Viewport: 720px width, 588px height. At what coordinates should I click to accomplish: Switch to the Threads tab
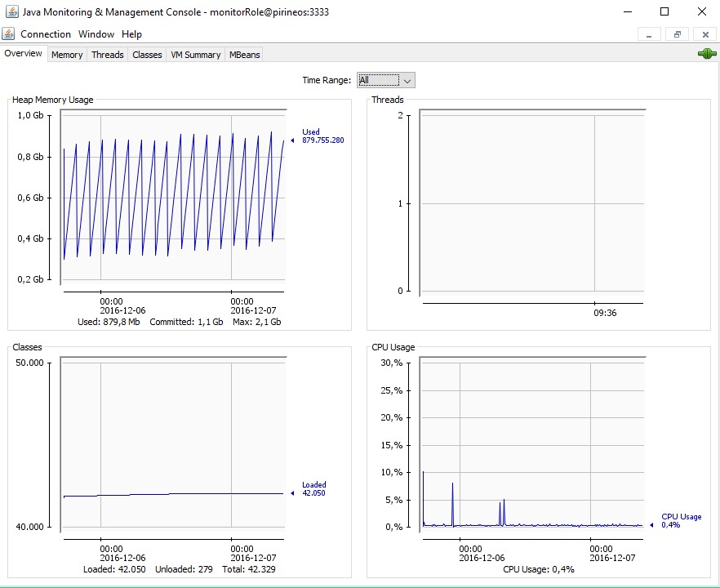[108, 55]
